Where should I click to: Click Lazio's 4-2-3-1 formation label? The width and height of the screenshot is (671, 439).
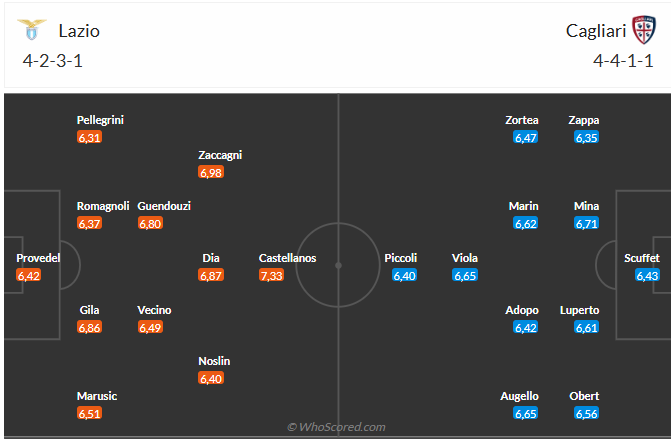pyautogui.click(x=52, y=61)
